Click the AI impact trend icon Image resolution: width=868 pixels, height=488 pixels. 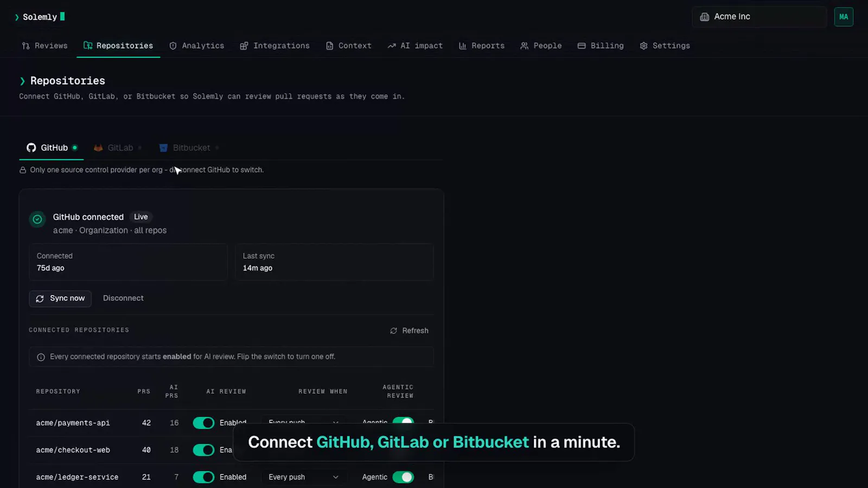pos(392,46)
